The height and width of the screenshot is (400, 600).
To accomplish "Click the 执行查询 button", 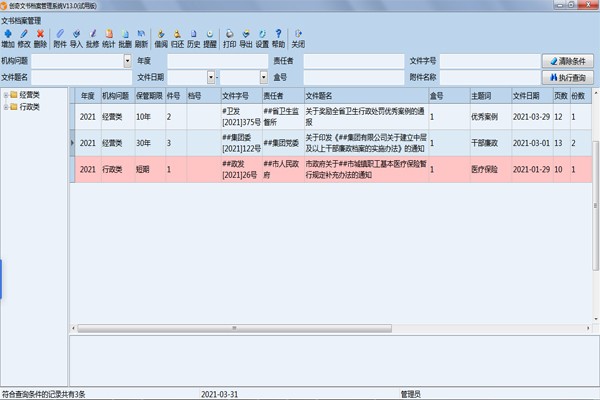I will pyautogui.click(x=568, y=77).
